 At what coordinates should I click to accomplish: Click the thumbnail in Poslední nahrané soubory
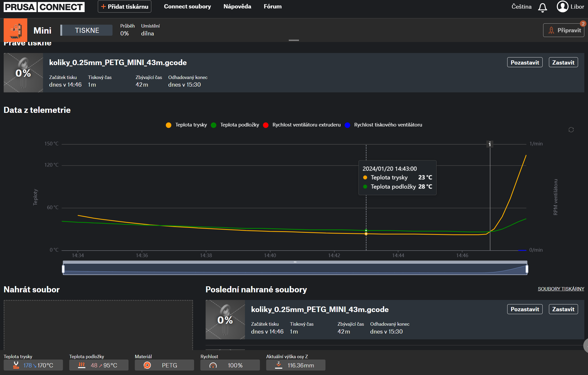[x=225, y=320]
